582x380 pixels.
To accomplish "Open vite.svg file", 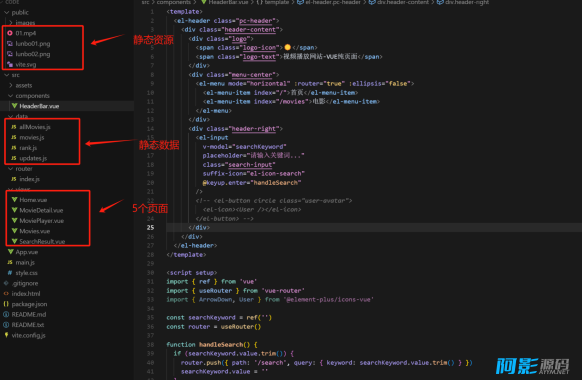I will (x=26, y=65).
